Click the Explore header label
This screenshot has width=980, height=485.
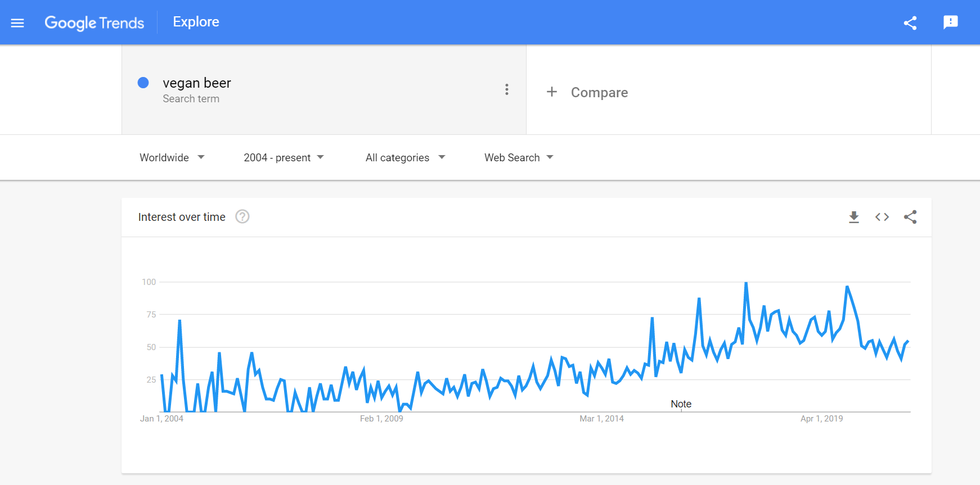(196, 22)
